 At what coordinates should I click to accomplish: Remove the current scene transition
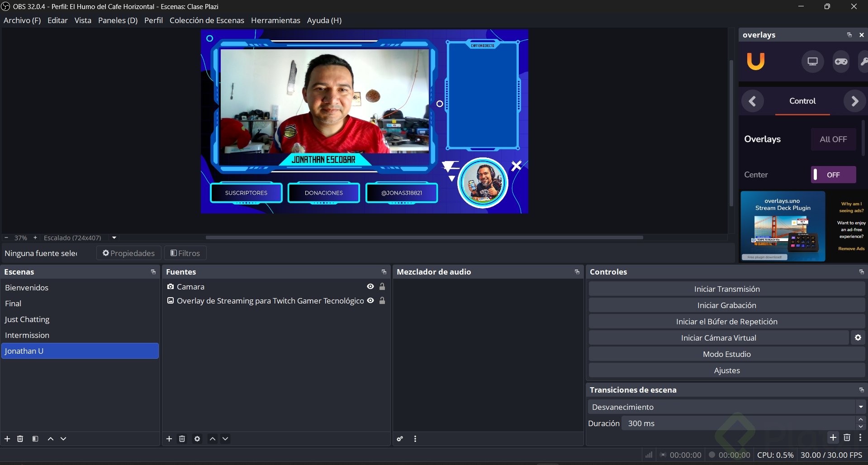pyautogui.click(x=847, y=437)
